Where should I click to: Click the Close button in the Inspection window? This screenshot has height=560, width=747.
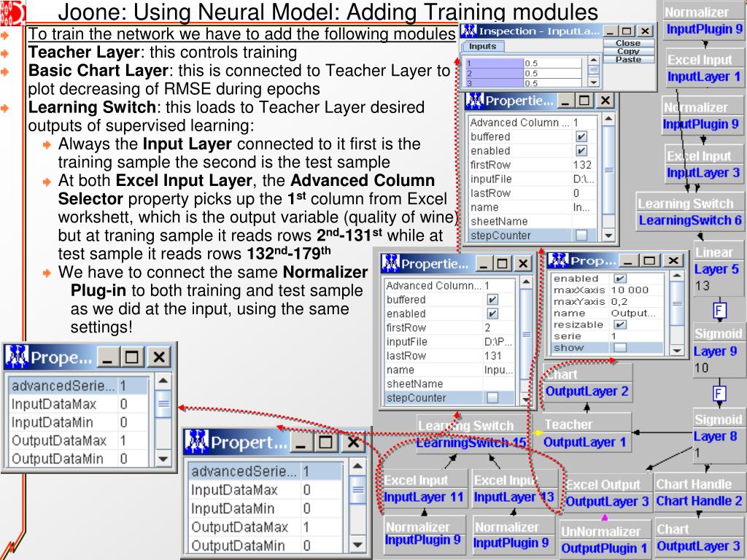click(x=628, y=43)
